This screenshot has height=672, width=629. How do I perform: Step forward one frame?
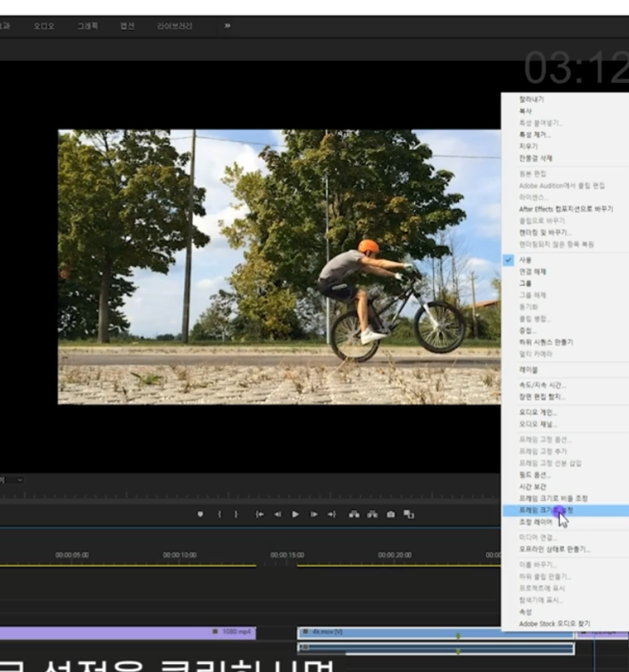pos(313,514)
